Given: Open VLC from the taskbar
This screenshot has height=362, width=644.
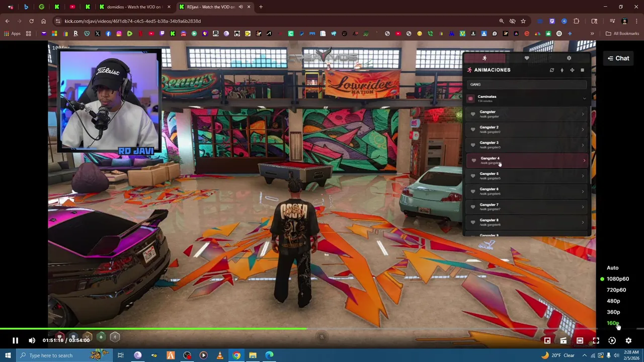Looking at the screenshot, I should tap(220, 355).
